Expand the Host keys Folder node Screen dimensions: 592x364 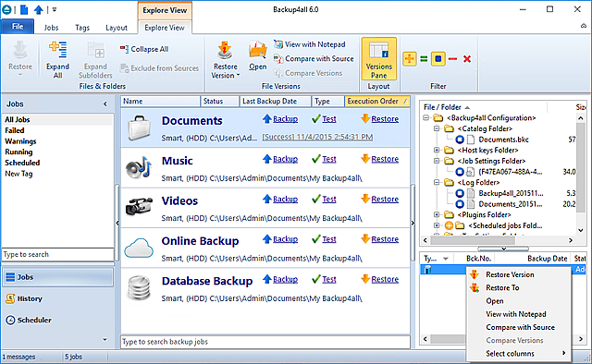pyautogui.click(x=437, y=150)
